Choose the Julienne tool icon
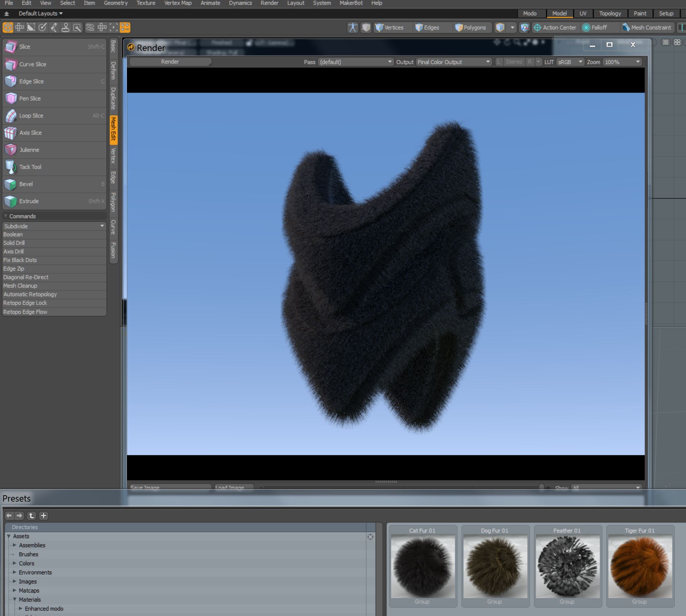Viewport: 686px width, 616px height. point(10,150)
